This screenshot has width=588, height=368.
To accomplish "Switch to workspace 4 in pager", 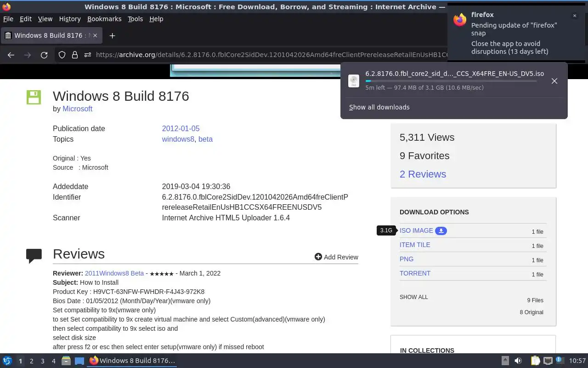I will [x=53, y=361].
